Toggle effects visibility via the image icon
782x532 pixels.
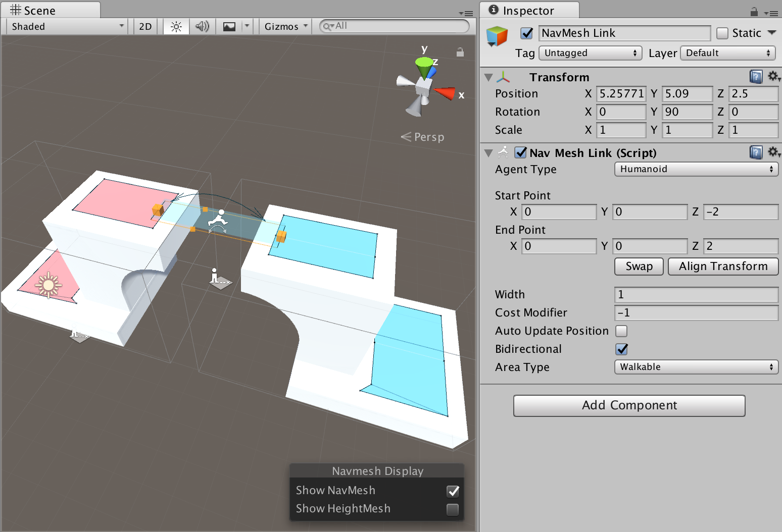pyautogui.click(x=229, y=26)
